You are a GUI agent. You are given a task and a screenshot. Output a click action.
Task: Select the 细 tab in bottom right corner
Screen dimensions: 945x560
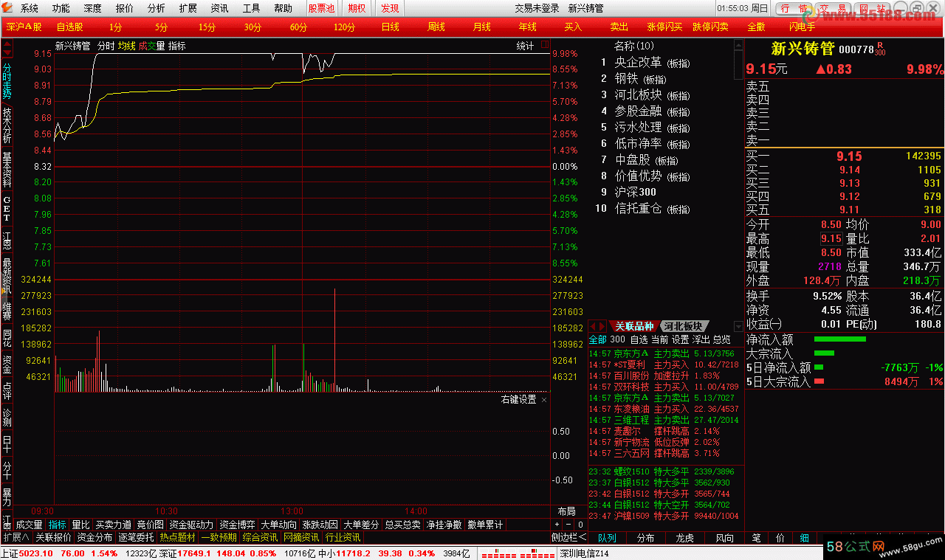804,538
